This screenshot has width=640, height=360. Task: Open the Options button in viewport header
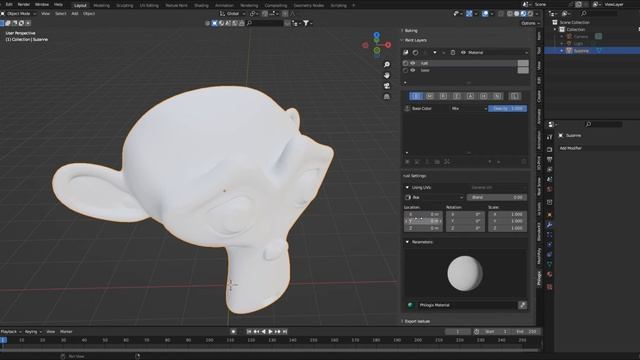pyautogui.click(x=530, y=23)
